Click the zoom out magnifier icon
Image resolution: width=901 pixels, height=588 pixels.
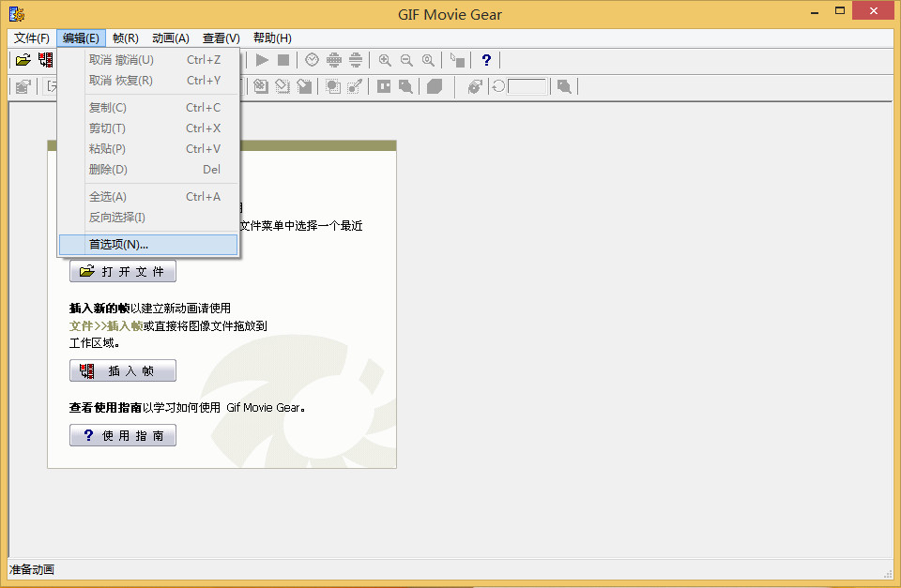406,60
